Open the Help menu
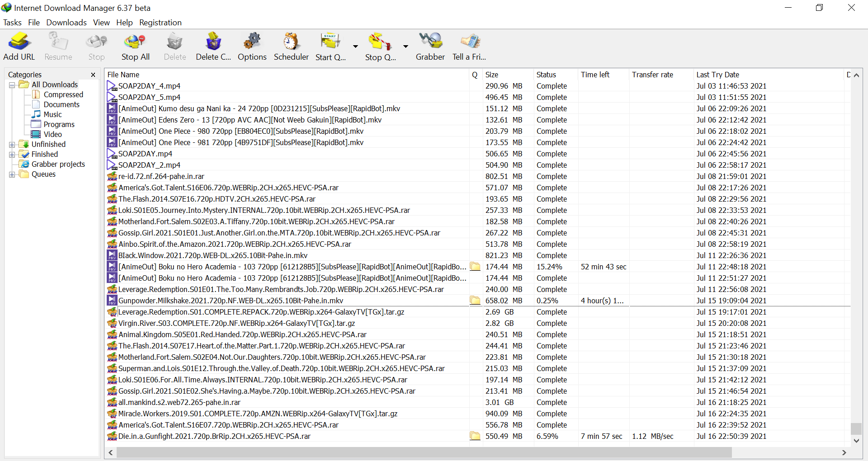The height and width of the screenshot is (461, 868). [124, 23]
